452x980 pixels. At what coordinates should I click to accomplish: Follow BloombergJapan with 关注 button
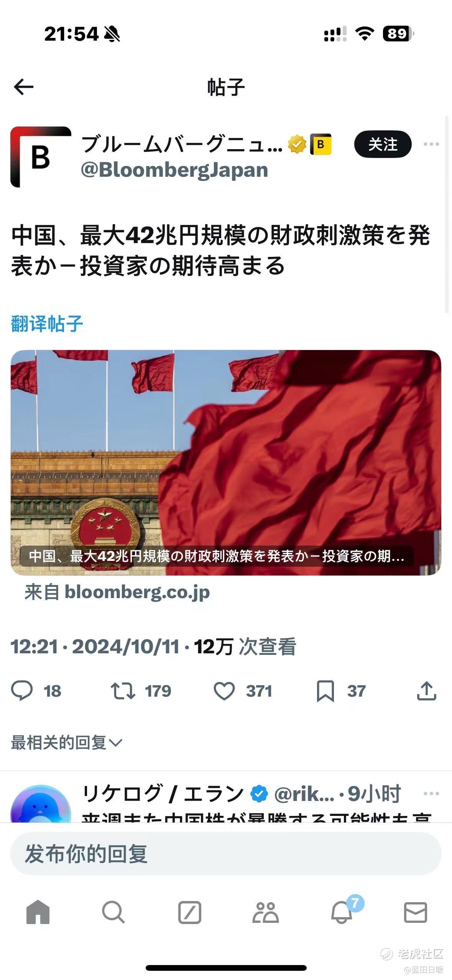click(383, 145)
